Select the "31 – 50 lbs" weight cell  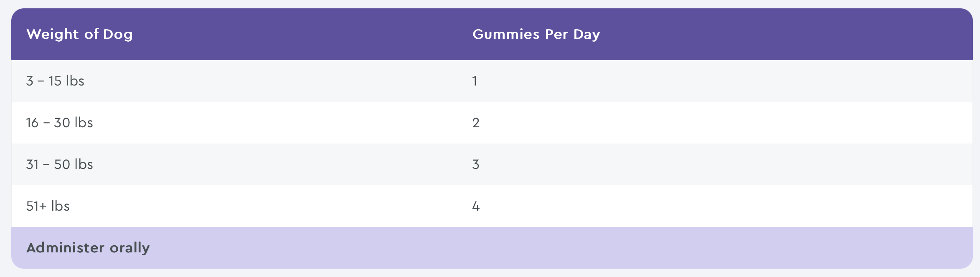(59, 164)
